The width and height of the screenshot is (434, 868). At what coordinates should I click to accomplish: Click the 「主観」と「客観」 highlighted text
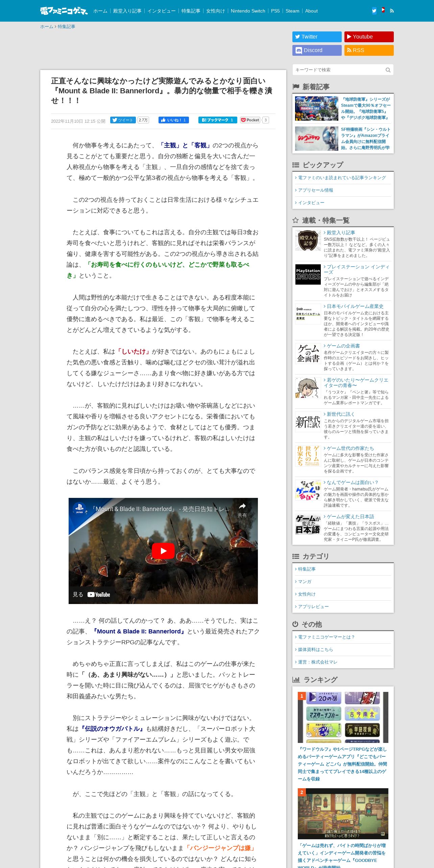pos(185,145)
